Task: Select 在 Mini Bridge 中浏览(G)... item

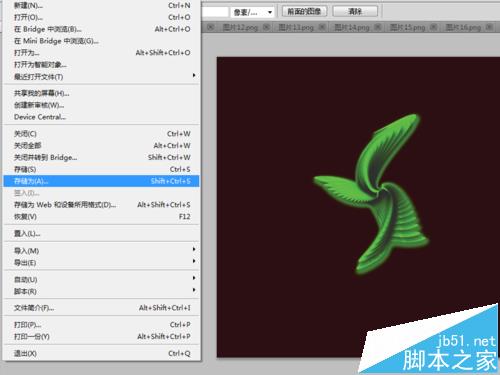Action: 101,41
